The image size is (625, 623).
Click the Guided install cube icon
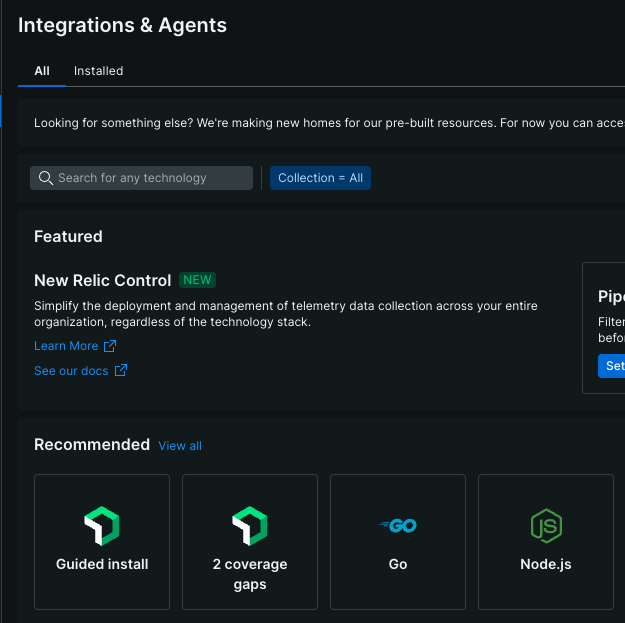coord(102,526)
